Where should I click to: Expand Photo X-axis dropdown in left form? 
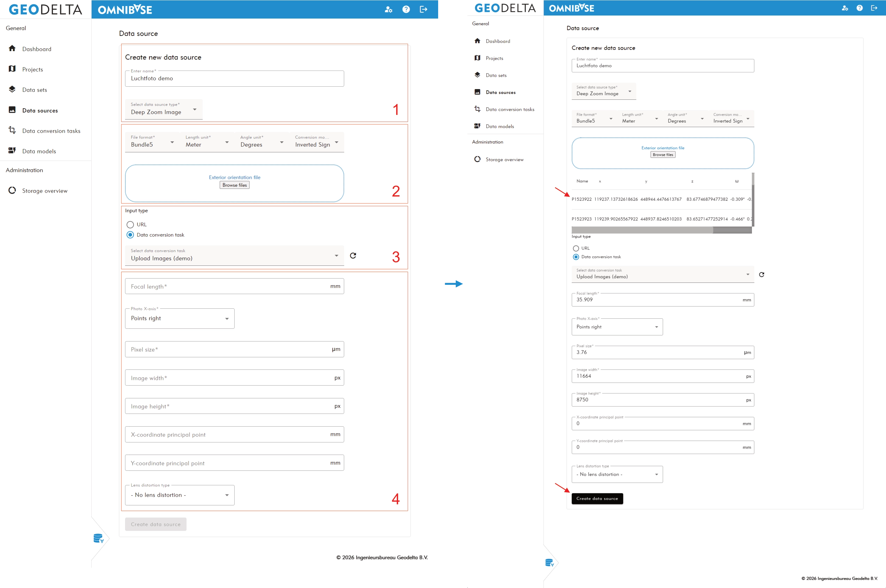pyautogui.click(x=180, y=318)
